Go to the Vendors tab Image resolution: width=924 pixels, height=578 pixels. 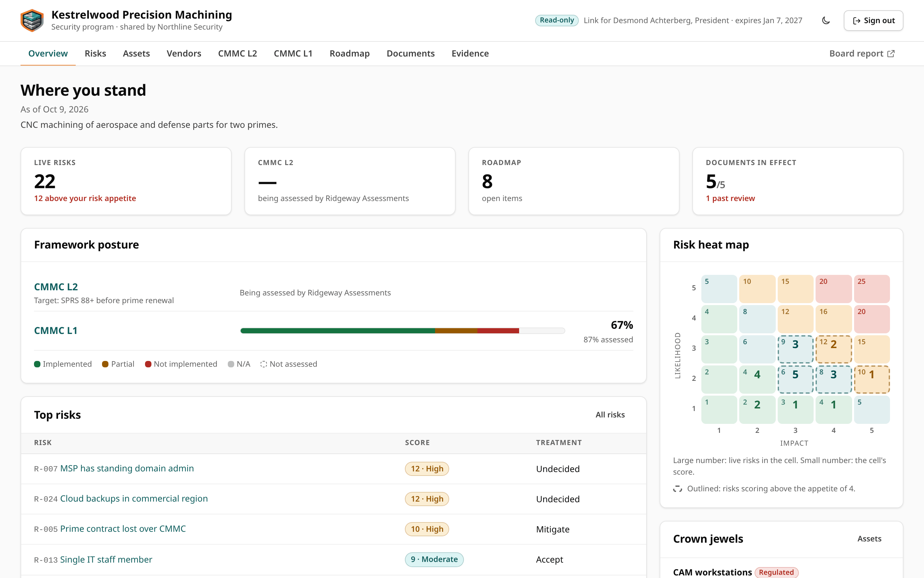[x=184, y=54]
